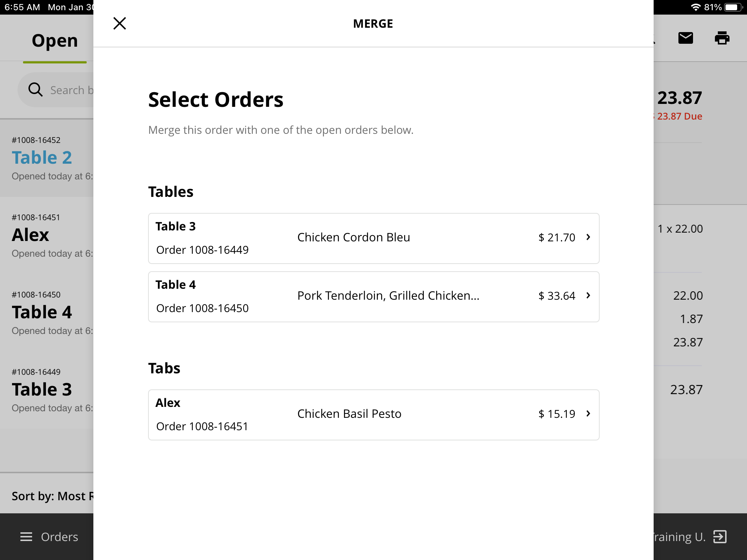Click the search input field
This screenshot has height=560, width=747.
[71, 90]
